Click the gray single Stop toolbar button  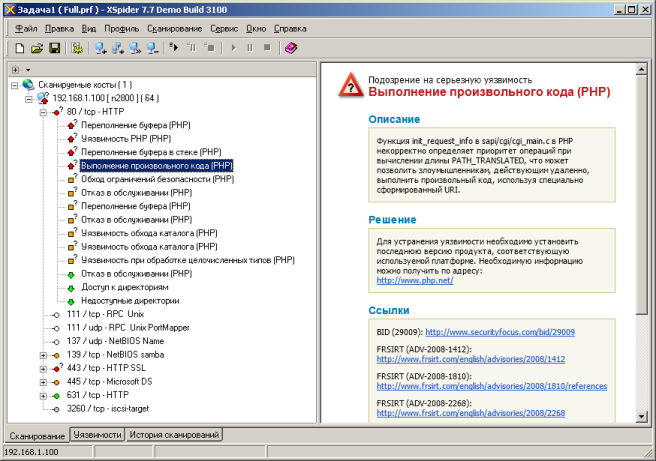pyautogui.click(x=267, y=48)
